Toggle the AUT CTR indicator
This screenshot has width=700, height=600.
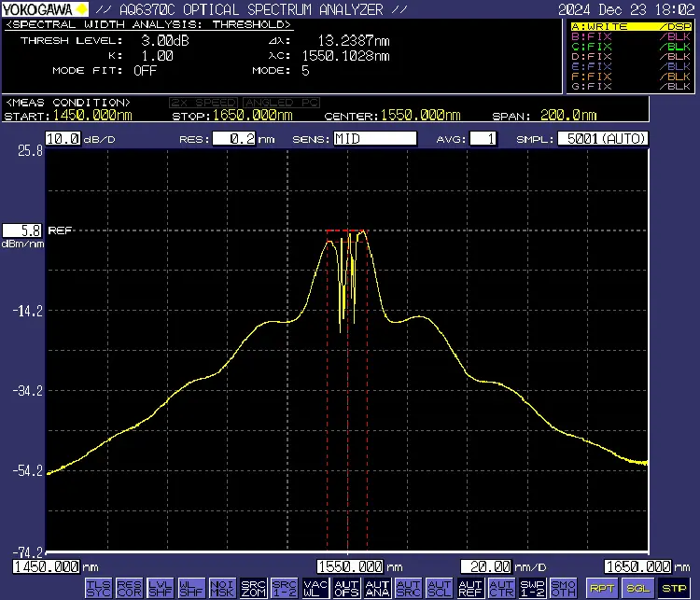point(502,588)
